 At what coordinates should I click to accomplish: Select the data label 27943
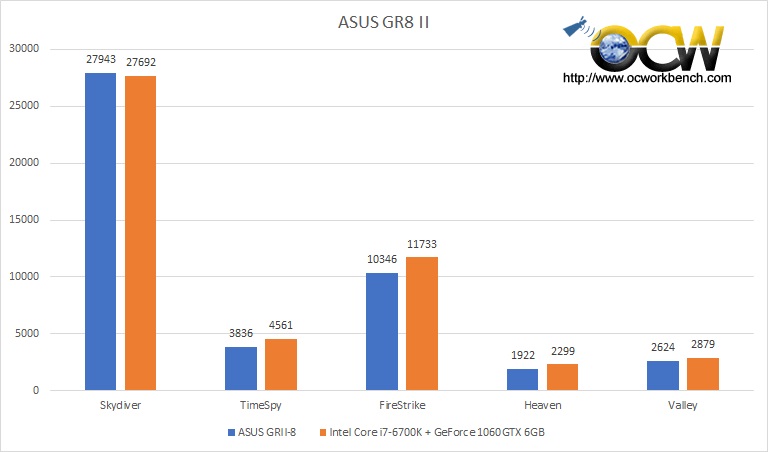(101, 59)
